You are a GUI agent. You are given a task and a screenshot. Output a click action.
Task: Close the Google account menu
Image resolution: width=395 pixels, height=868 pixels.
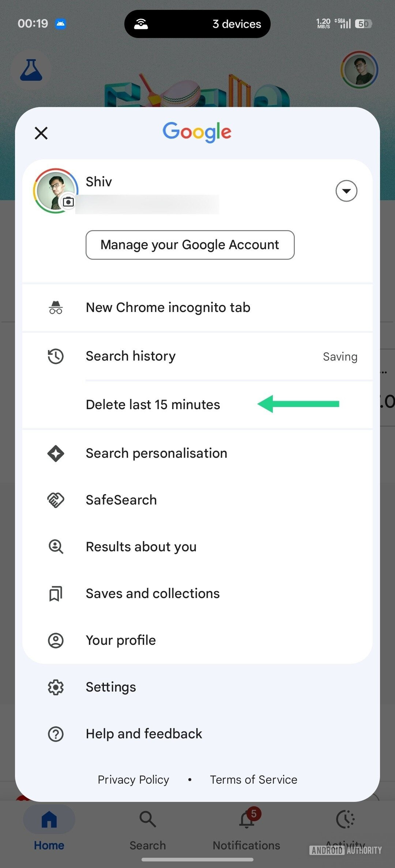click(41, 133)
